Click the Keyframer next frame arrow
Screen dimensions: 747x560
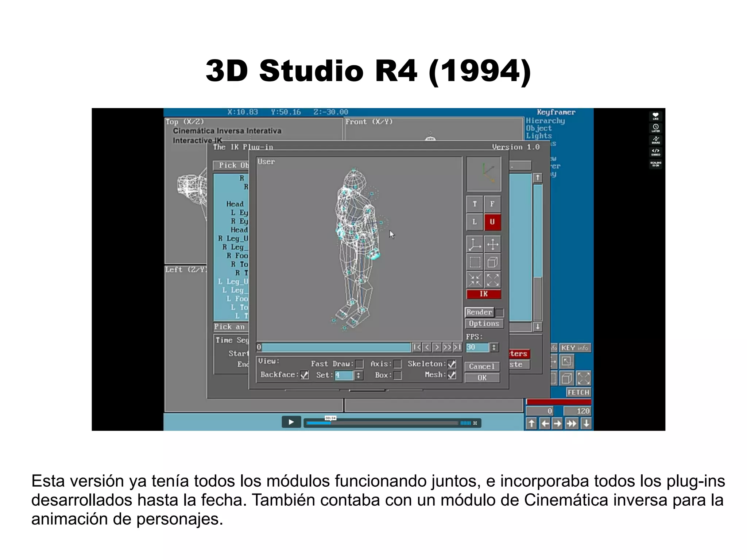point(558,424)
